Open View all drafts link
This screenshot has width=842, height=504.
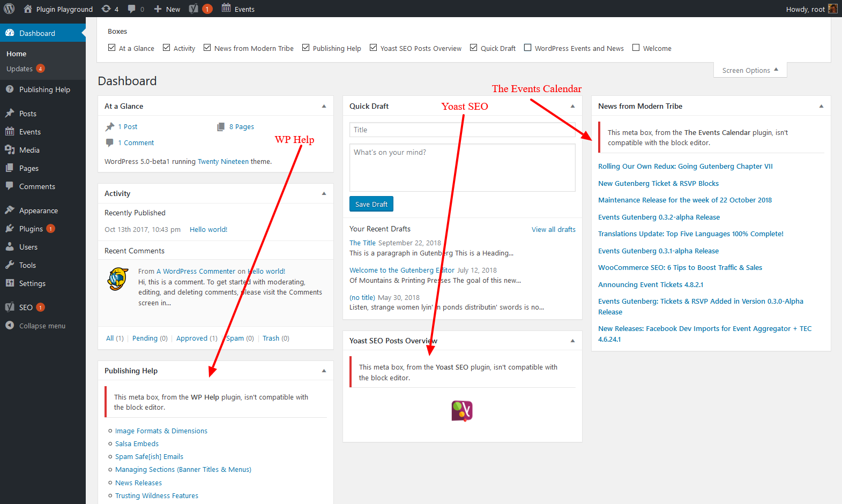554,229
